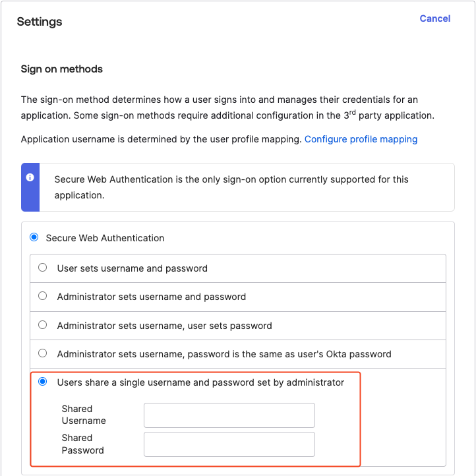
Task: Focus the Shared Password input box
Action: pyautogui.click(x=229, y=444)
